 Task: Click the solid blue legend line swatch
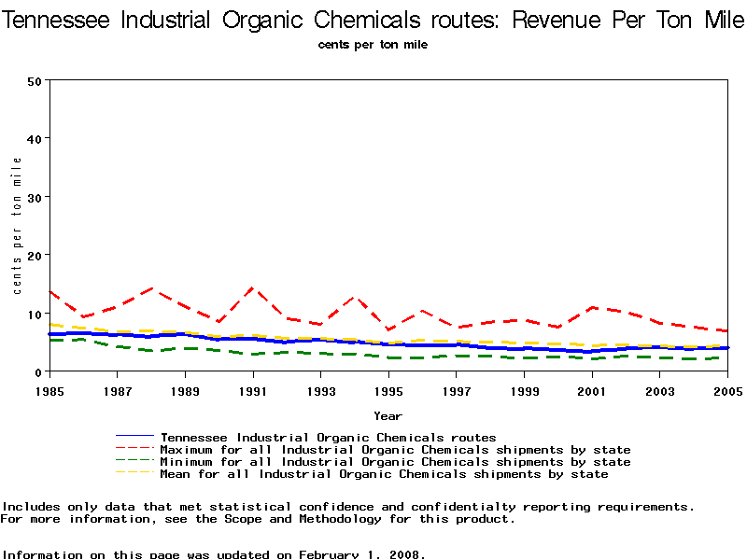coord(134,437)
